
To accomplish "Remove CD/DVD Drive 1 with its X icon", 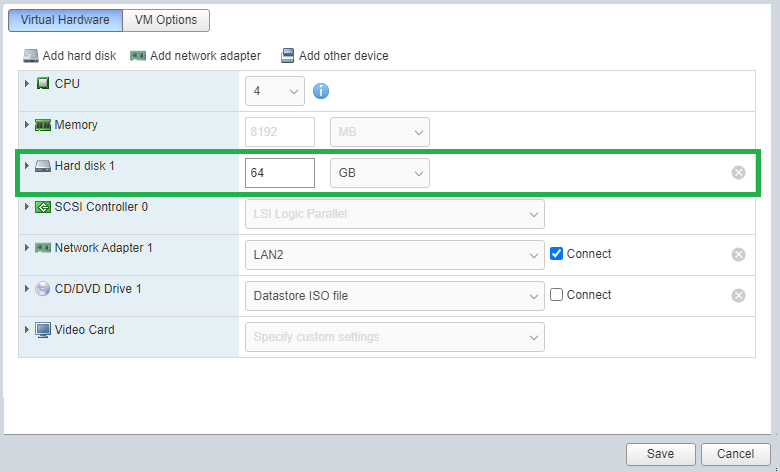I will pyautogui.click(x=739, y=295).
